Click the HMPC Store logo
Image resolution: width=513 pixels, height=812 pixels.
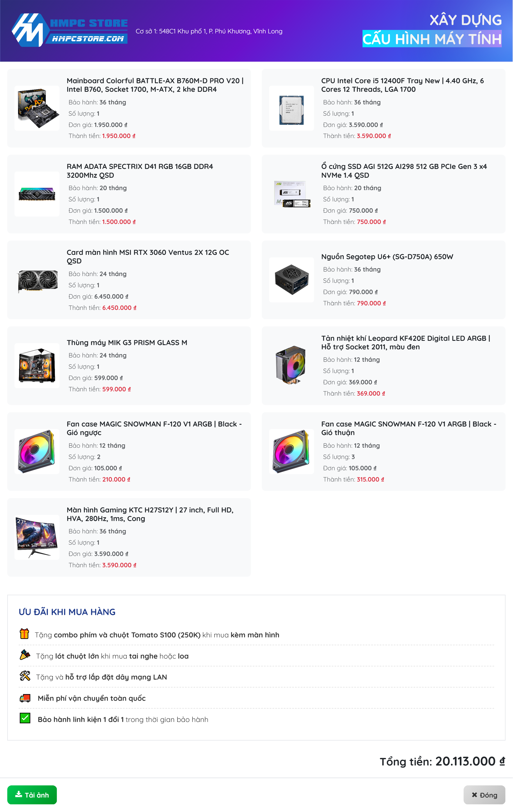(69, 30)
